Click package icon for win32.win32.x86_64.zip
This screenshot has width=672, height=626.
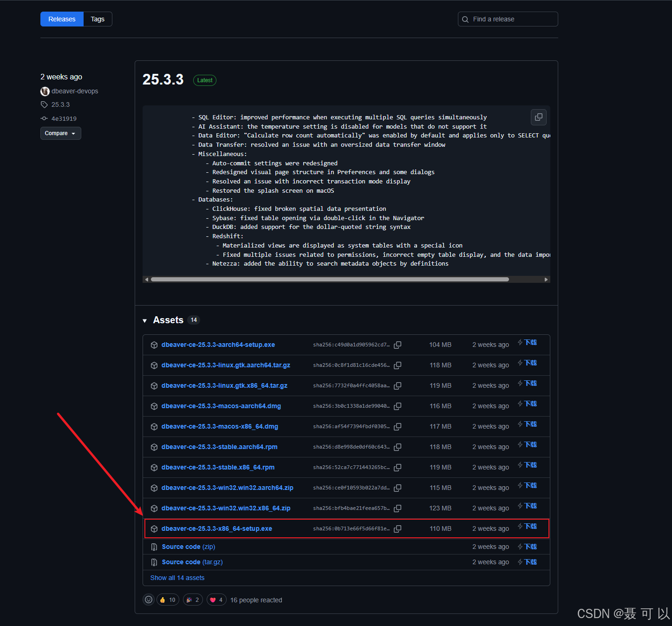154,509
